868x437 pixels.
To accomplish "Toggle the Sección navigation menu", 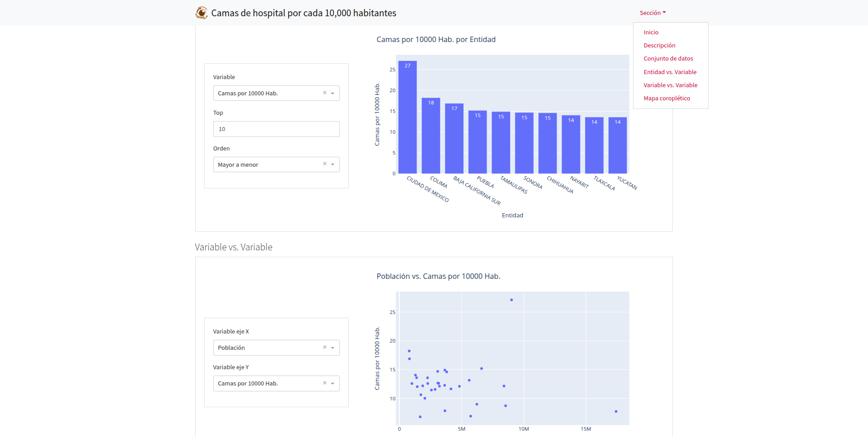I will click(652, 13).
